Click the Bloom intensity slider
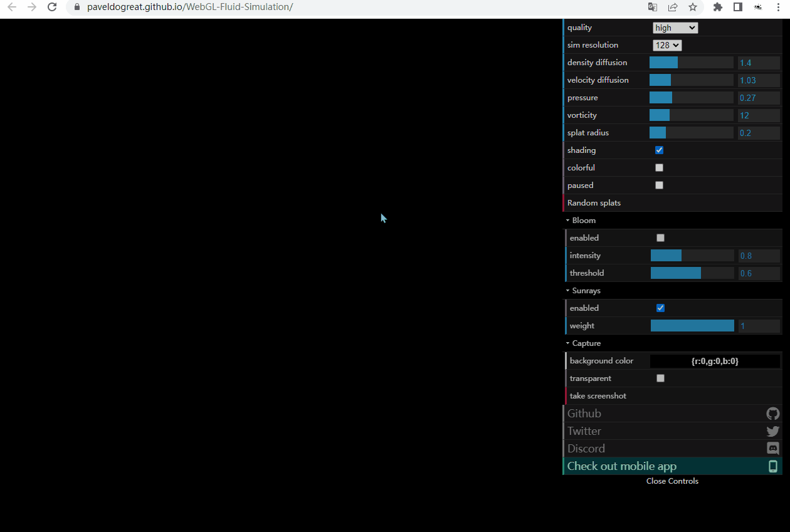790x532 pixels. [x=692, y=256]
